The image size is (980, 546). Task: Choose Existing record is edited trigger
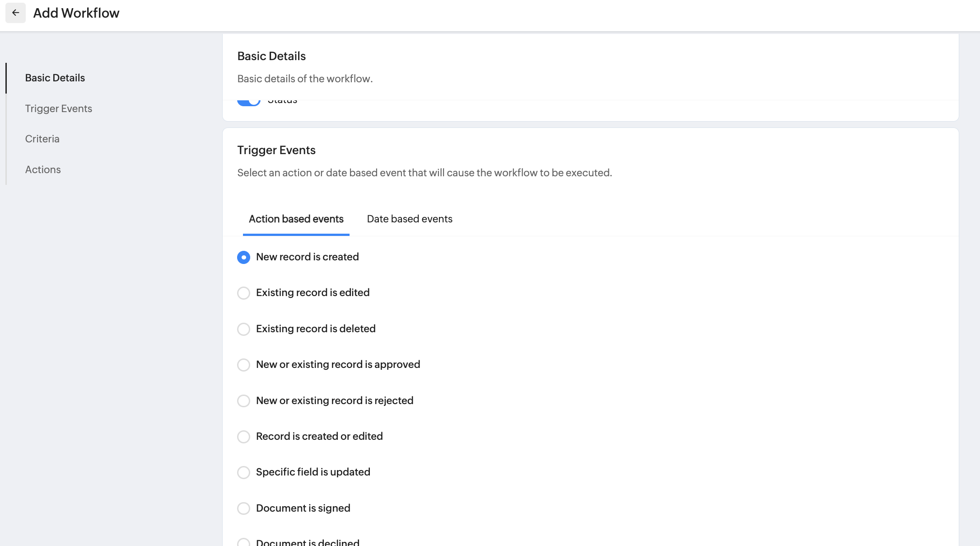point(243,293)
